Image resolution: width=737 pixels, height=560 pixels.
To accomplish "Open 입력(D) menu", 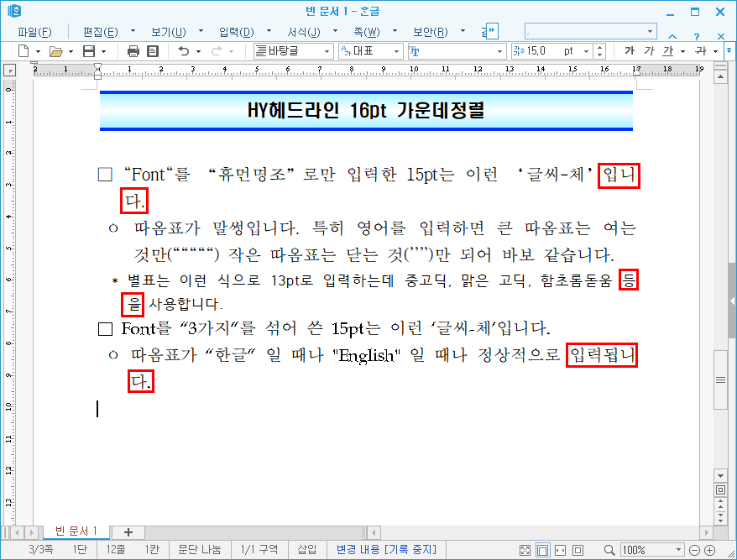I will (x=237, y=32).
